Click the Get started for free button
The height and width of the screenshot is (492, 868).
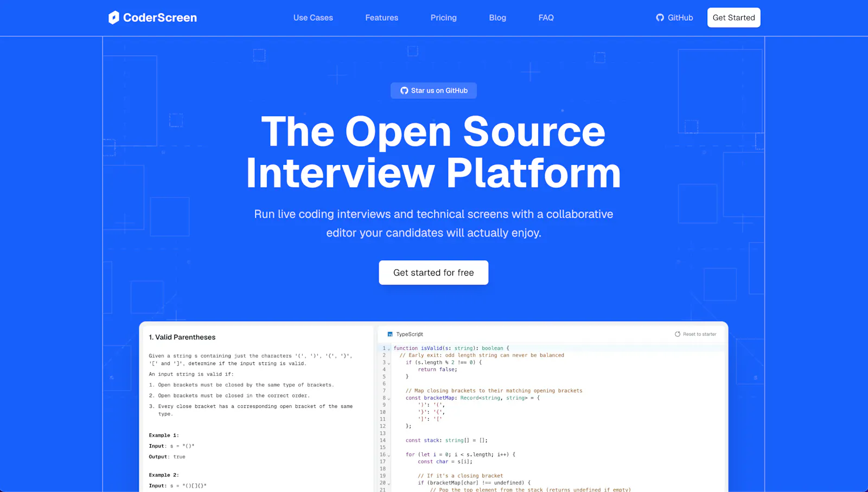point(433,272)
